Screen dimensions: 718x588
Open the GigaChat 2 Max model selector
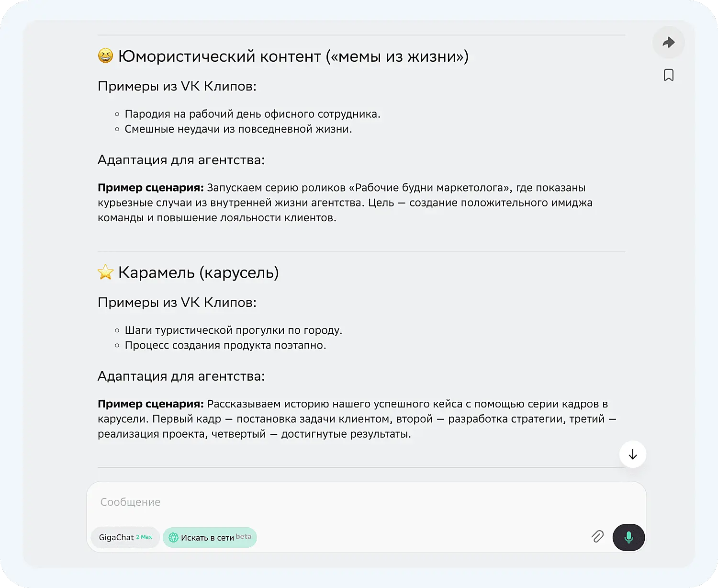click(x=125, y=537)
